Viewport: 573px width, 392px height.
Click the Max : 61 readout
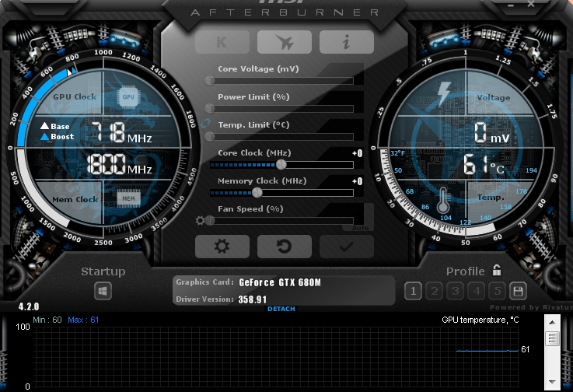click(83, 320)
